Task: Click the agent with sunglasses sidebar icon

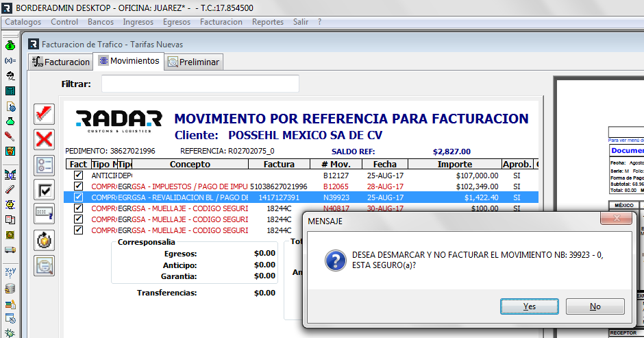Action: pyautogui.click(x=10, y=75)
